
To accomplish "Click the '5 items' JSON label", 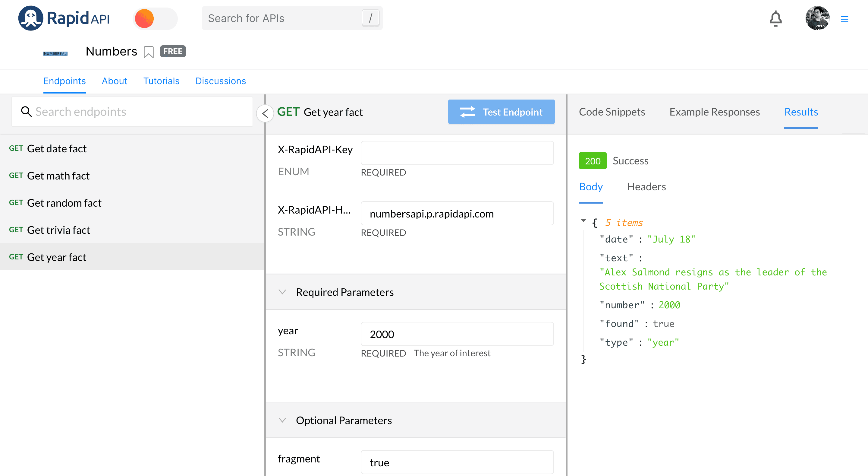I will click(624, 223).
